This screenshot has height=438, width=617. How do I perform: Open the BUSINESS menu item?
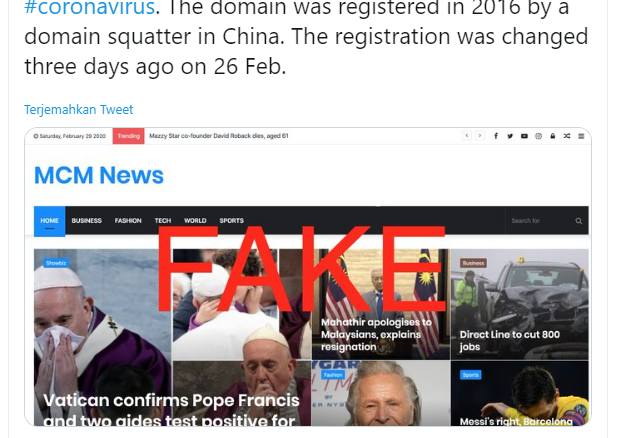tap(87, 221)
